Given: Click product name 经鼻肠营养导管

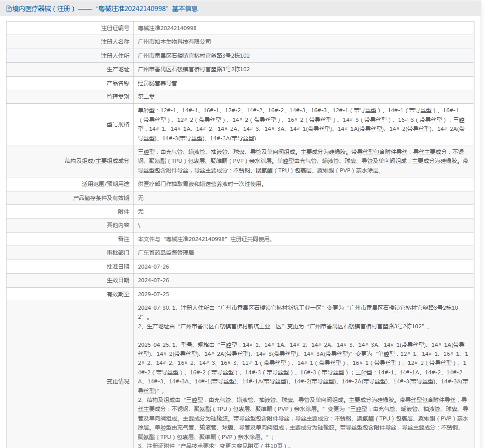Looking at the screenshot, I should [157, 83].
